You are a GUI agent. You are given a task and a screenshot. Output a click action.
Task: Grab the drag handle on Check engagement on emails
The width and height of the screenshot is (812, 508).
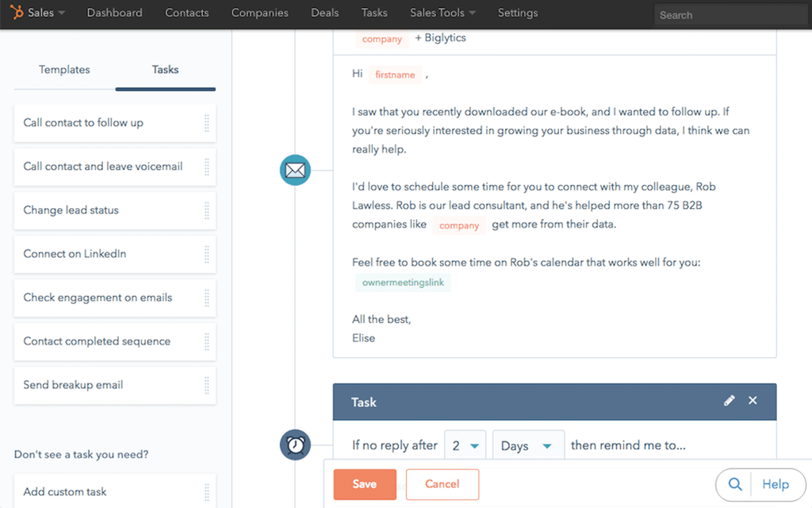point(207,298)
